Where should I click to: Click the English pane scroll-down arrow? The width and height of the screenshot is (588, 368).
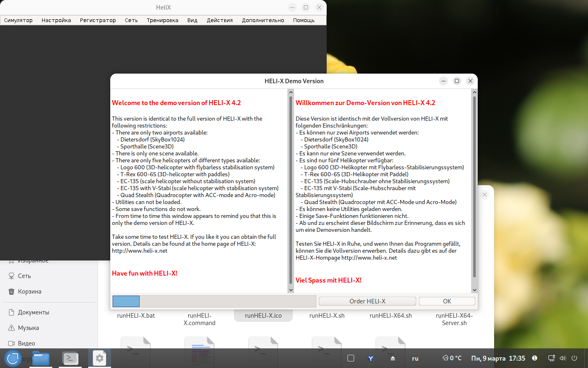pos(291,290)
